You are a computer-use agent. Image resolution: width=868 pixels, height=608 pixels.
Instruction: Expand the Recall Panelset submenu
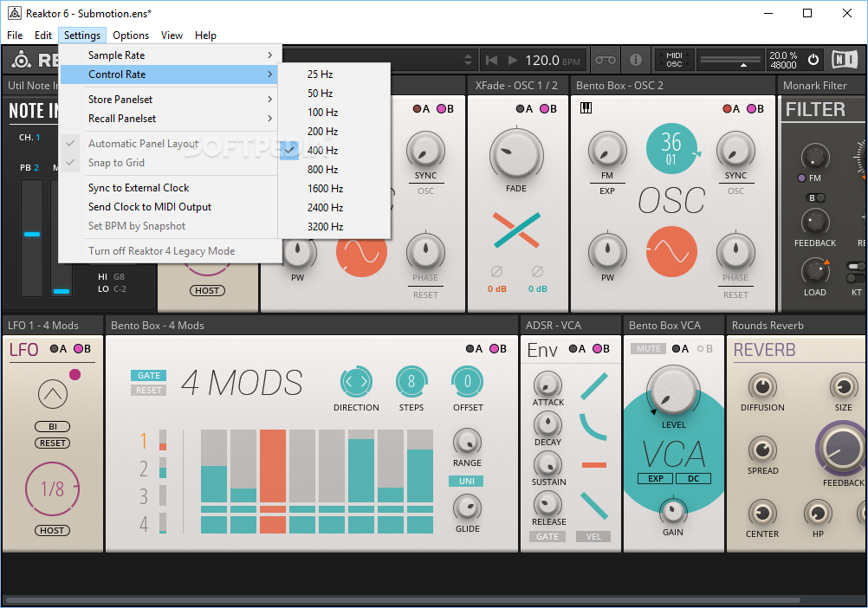(170, 119)
